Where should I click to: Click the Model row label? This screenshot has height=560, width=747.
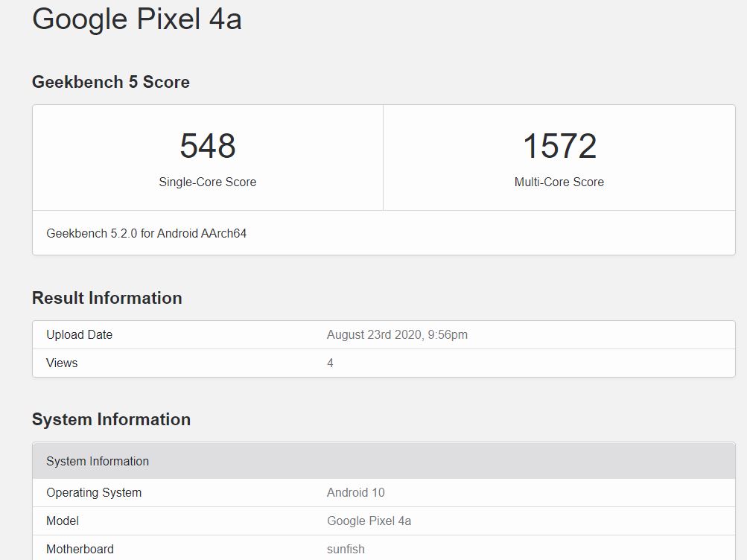coord(63,521)
